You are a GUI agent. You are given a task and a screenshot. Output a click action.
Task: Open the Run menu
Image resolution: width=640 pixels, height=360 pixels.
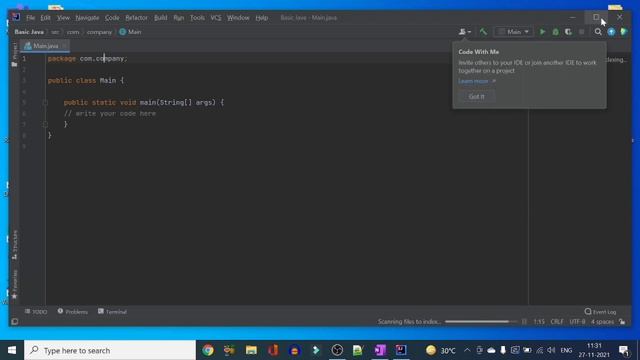pyautogui.click(x=178, y=18)
